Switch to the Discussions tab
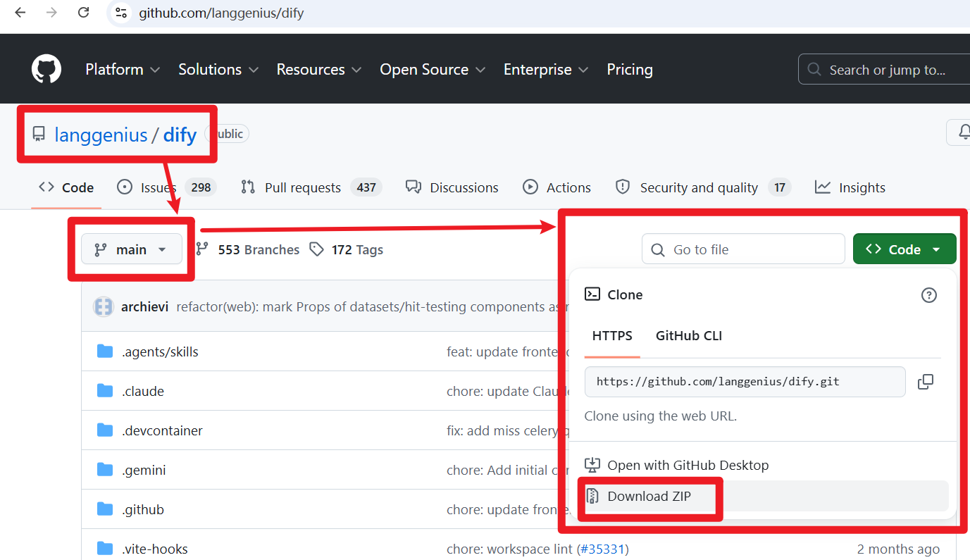This screenshot has width=970, height=560. click(x=452, y=187)
